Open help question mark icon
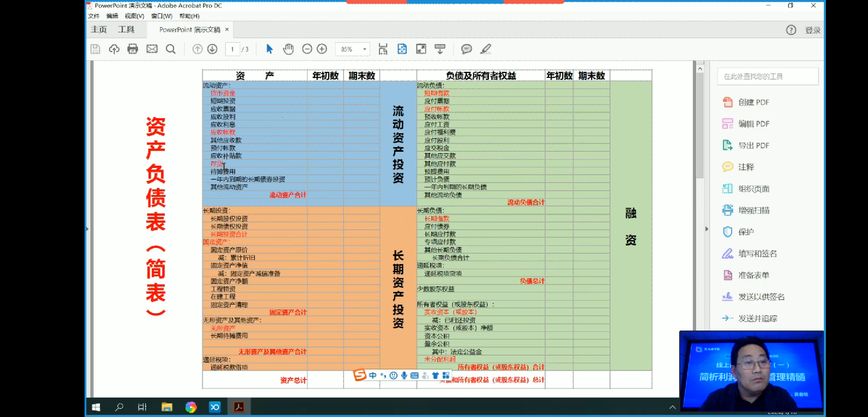Viewport: 868px width, 417px height. click(x=791, y=30)
